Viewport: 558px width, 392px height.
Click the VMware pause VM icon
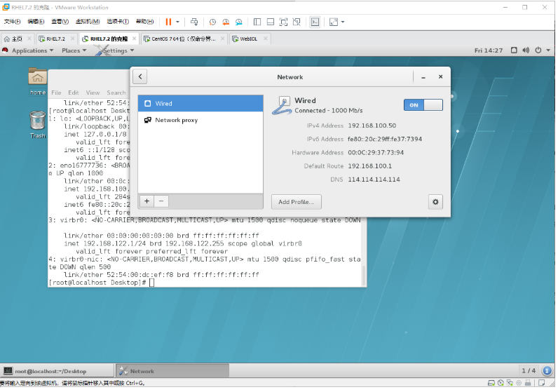coord(168,22)
